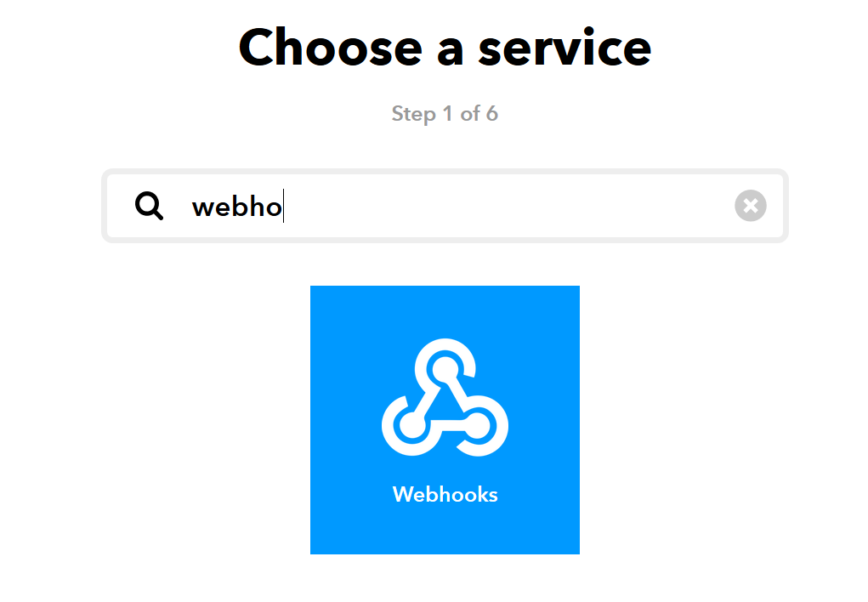Click blue tile area above the Webhooks logo
This screenshot has width=868, height=602.
pyautogui.click(x=445, y=311)
